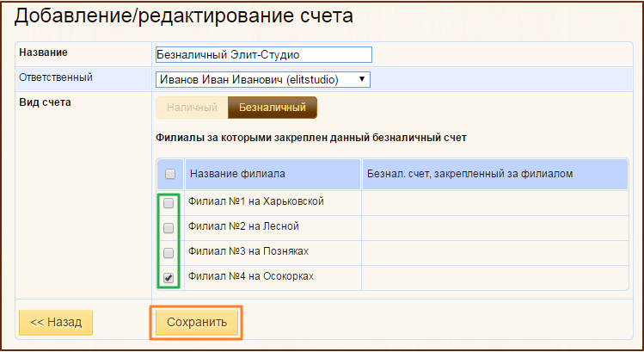Open the Ответственный dropdown list
Viewport: 644px width, 352px height.
263,79
